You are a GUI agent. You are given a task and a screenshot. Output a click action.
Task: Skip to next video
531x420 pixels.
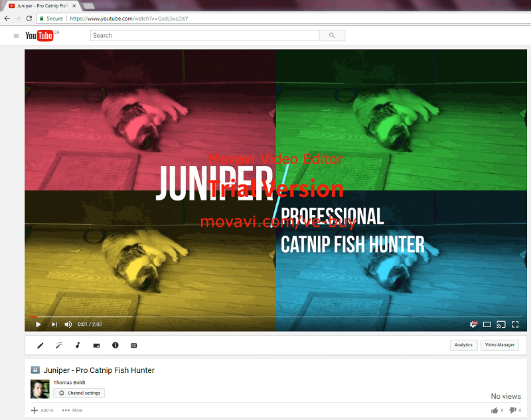[54, 324]
